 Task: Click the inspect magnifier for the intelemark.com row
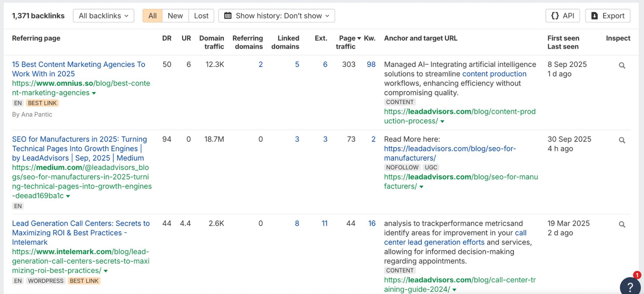[622, 224]
